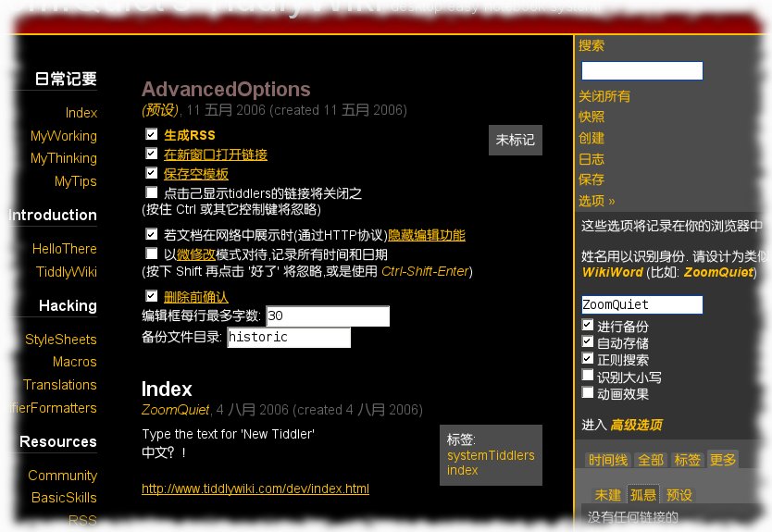Go to StyleSheets in the Hacking section
The image size is (772, 532).
coord(60,340)
